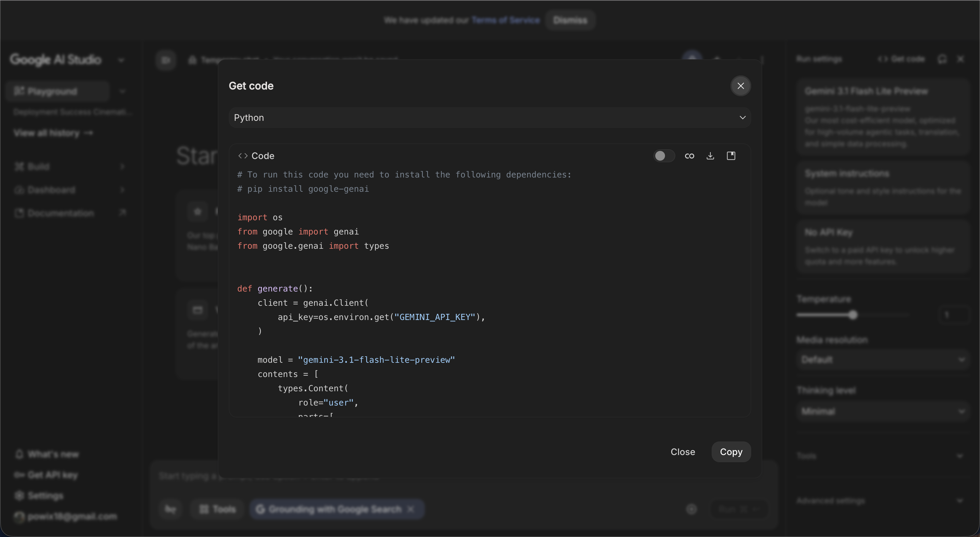Close the Get code dialog with X
Screen dimensions: 980x537
pyautogui.click(x=740, y=86)
